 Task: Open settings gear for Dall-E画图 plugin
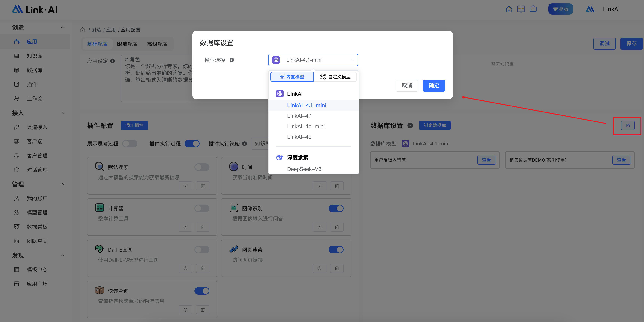[x=185, y=268]
